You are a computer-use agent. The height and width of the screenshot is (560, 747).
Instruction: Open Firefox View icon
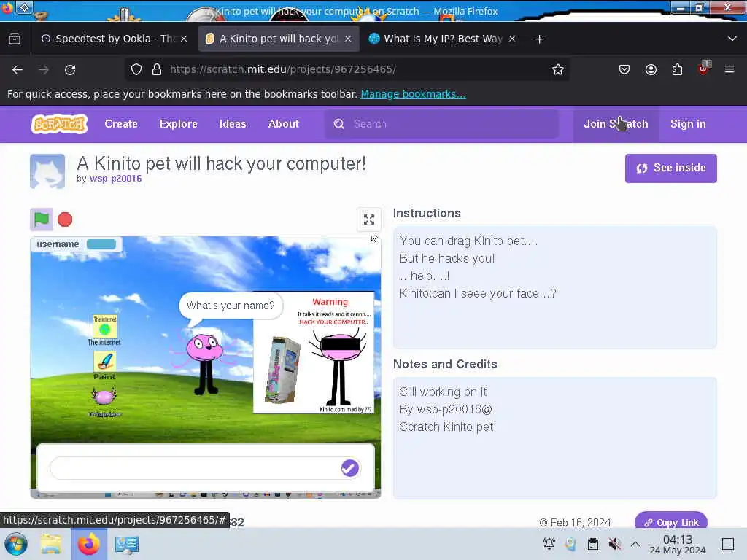(x=15, y=39)
